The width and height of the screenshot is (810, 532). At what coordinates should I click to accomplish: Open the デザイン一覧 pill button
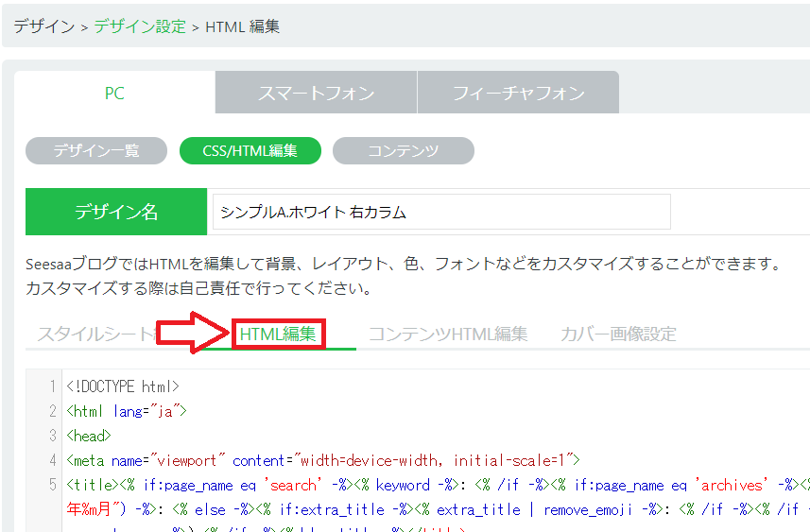click(96, 151)
